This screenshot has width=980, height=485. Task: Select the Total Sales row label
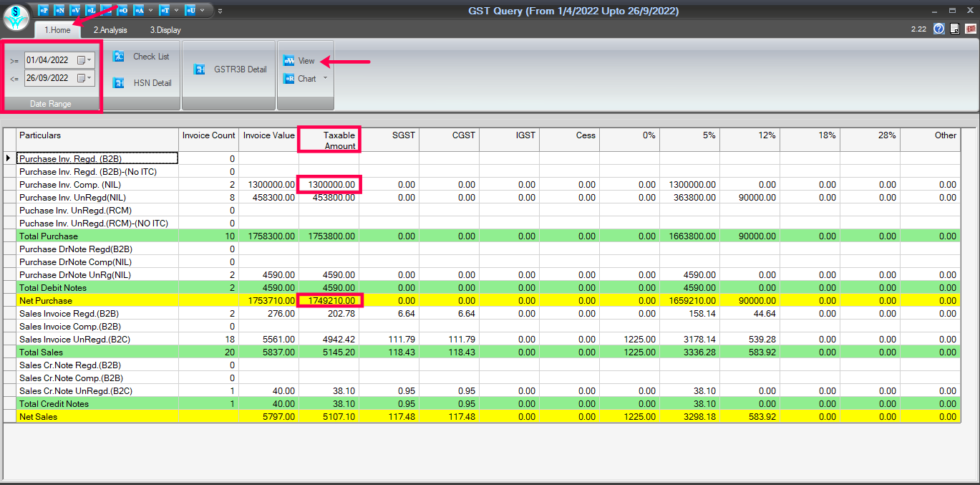(x=97, y=352)
